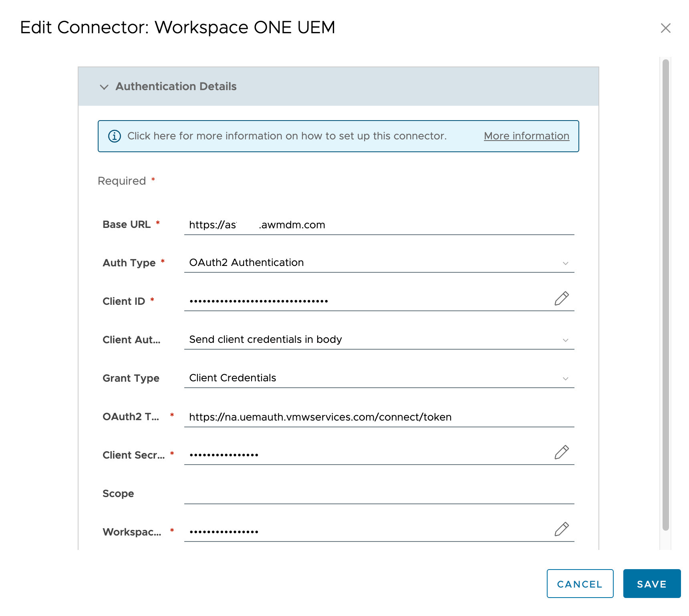Screen dimensions: 689x616
Task: Collapse the Authentication Details section
Action: tap(104, 87)
